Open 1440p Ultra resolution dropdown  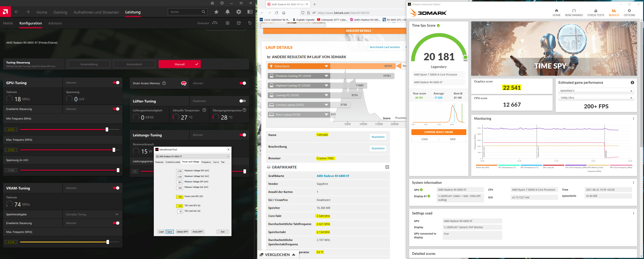(x=596, y=98)
